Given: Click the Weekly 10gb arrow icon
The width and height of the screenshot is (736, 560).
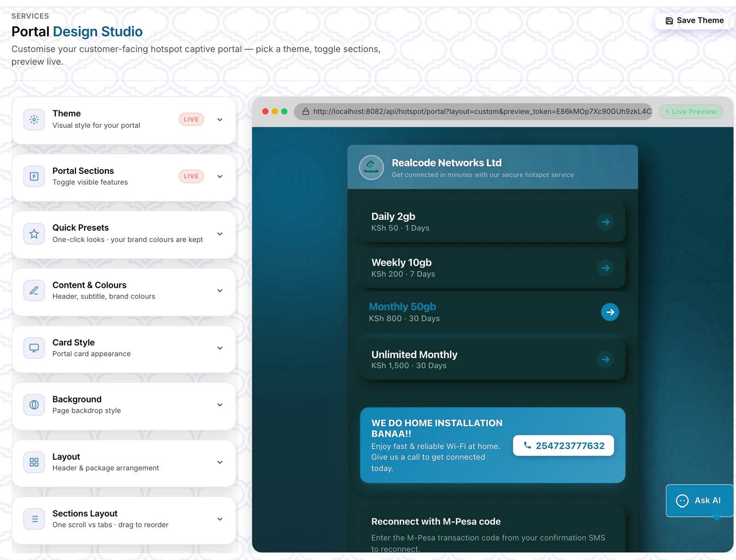Looking at the screenshot, I should point(605,268).
